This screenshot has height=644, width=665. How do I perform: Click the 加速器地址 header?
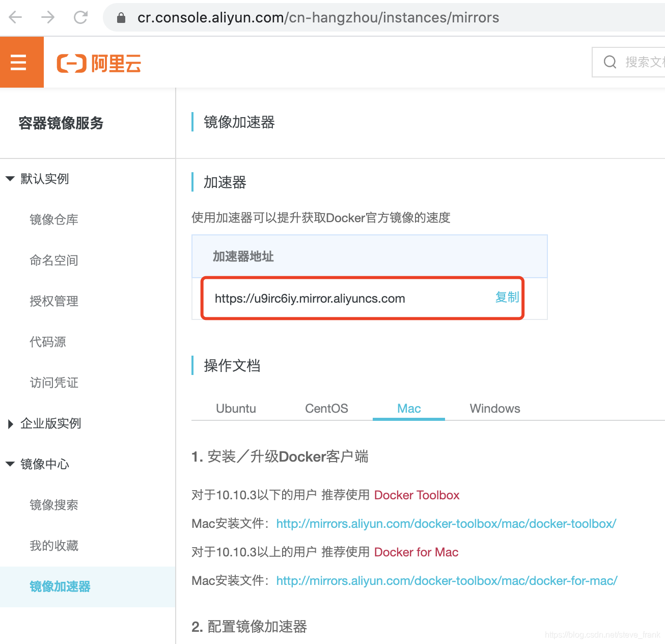point(243,256)
